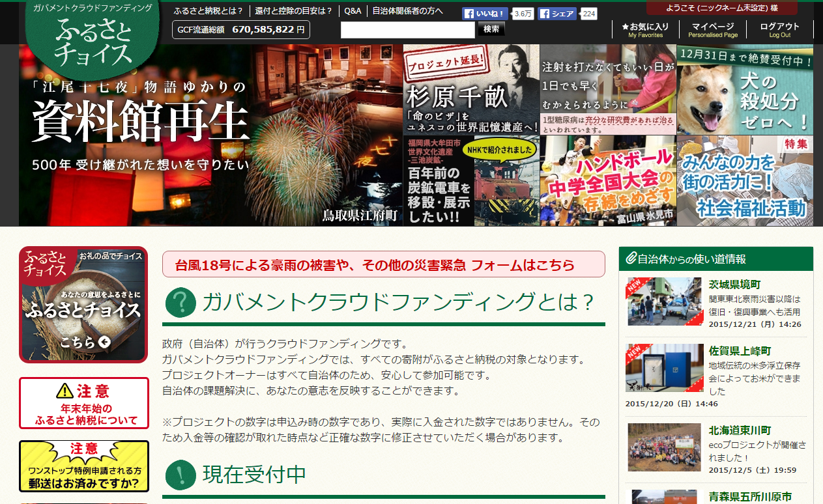Click ログアウト Log Out
The height and width of the screenshot is (504, 823).
pyautogui.click(x=779, y=30)
